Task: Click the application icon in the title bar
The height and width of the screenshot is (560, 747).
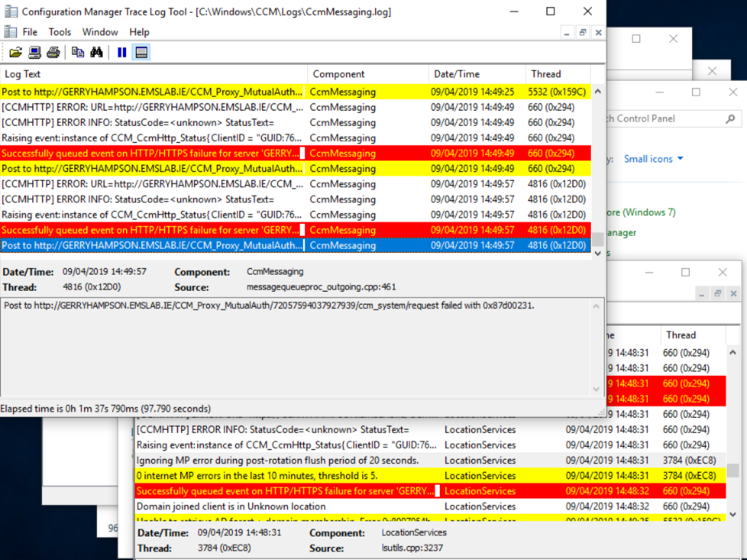Action: click(11, 11)
